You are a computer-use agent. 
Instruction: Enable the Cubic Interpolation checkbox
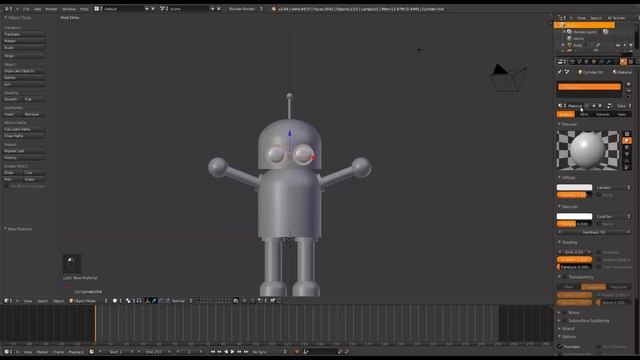coord(599,267)
